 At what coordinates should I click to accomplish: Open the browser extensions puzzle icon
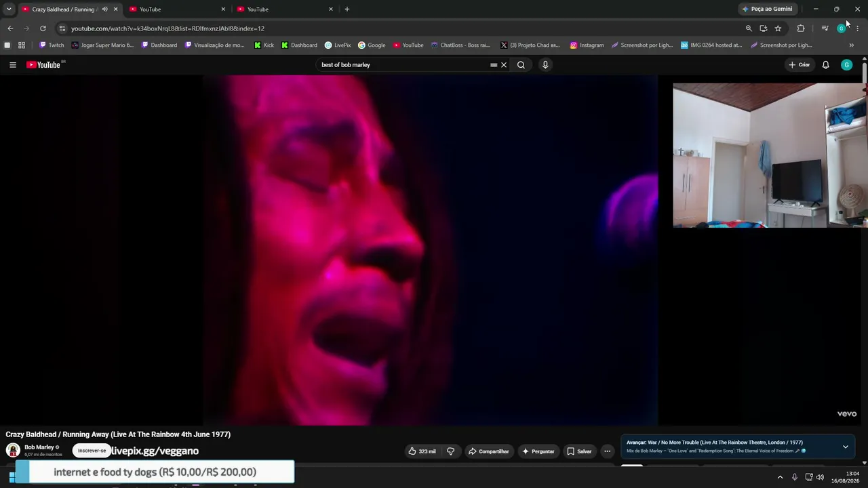coord(801,28)
